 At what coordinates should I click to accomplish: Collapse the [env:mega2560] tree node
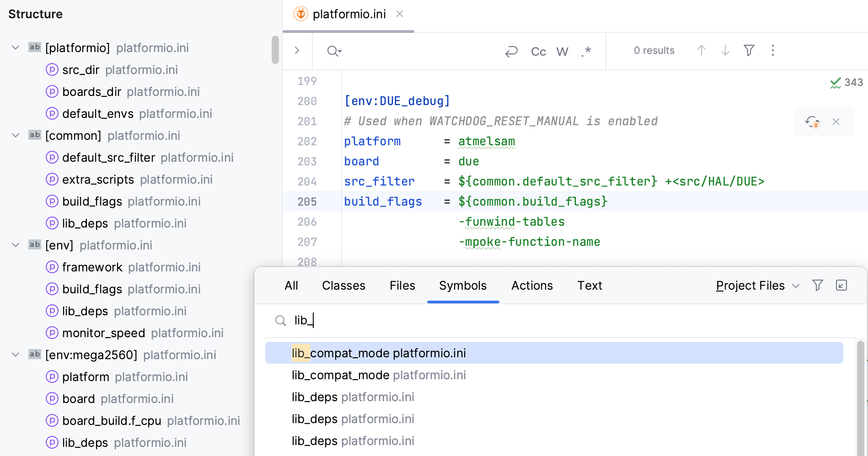15,354
